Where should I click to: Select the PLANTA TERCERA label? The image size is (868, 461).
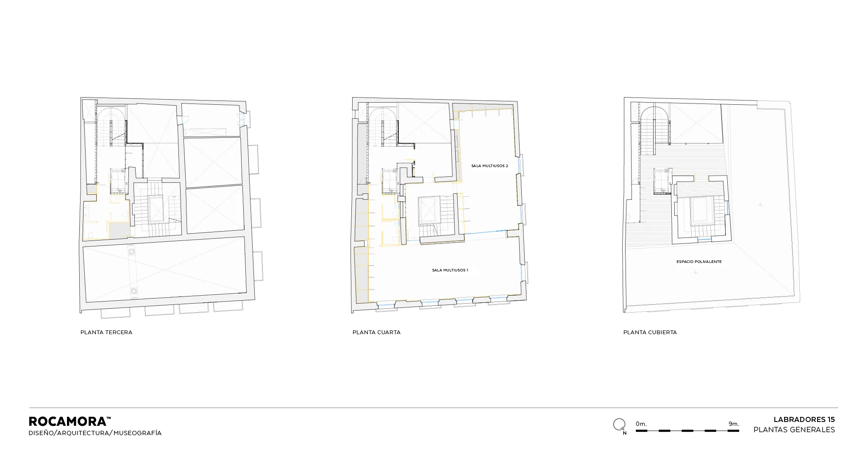[106, 332]
